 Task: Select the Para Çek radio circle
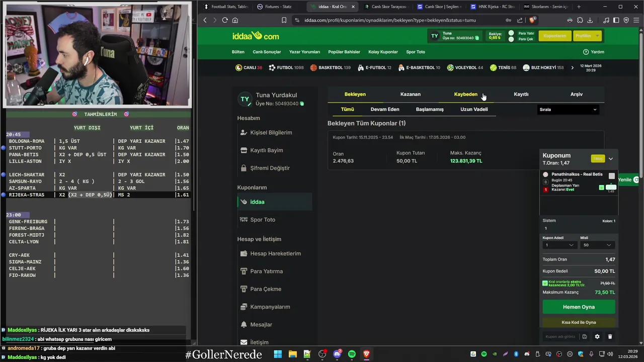point(511,39)
